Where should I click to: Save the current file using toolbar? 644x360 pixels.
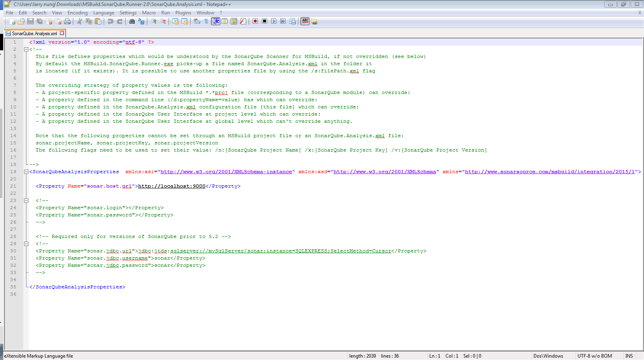coord(30,21)
